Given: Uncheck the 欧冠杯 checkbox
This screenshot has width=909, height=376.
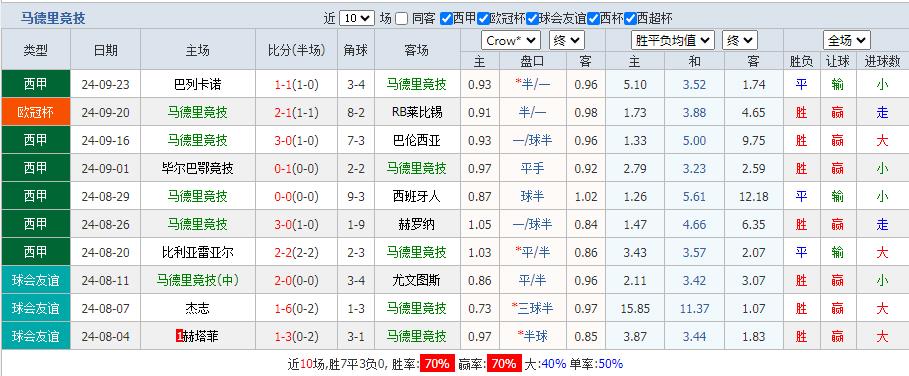Looking at the screenshot, I should tap(483, 19).
